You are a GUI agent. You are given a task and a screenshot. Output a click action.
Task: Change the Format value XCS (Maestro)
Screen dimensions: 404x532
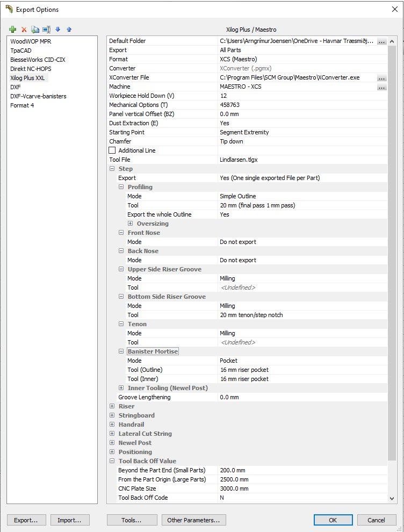(x=302, y=59)
